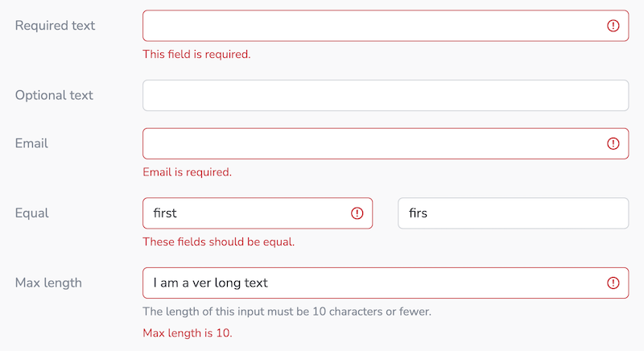Click the 'Optional text' label
This screenshot has height=351, width=644.
(x=54, y=96)
